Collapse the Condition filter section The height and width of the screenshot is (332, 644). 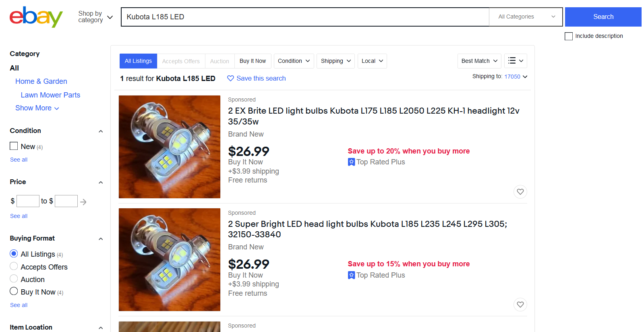coord(101,131)
